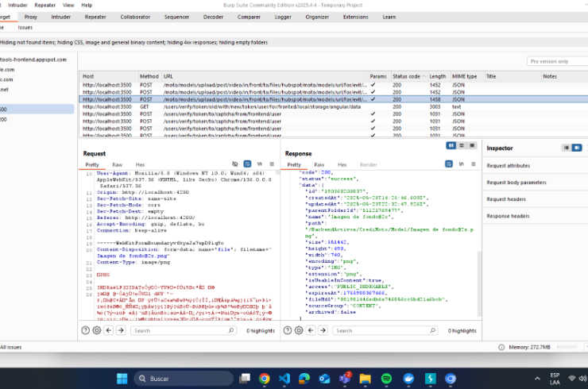Viewport: 588px width, 389px height.
Task: Open the Help menu
Action: [x=87, y=6]
